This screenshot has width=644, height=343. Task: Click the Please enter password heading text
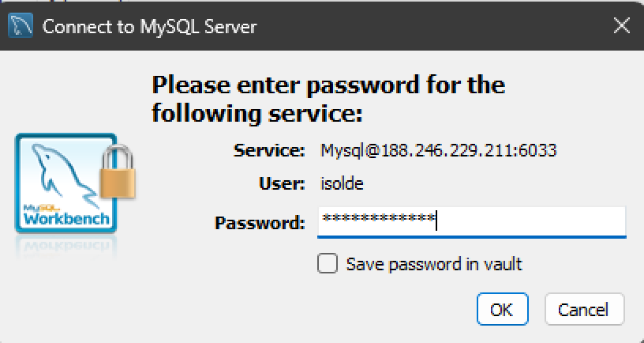(x=328, y=100)
